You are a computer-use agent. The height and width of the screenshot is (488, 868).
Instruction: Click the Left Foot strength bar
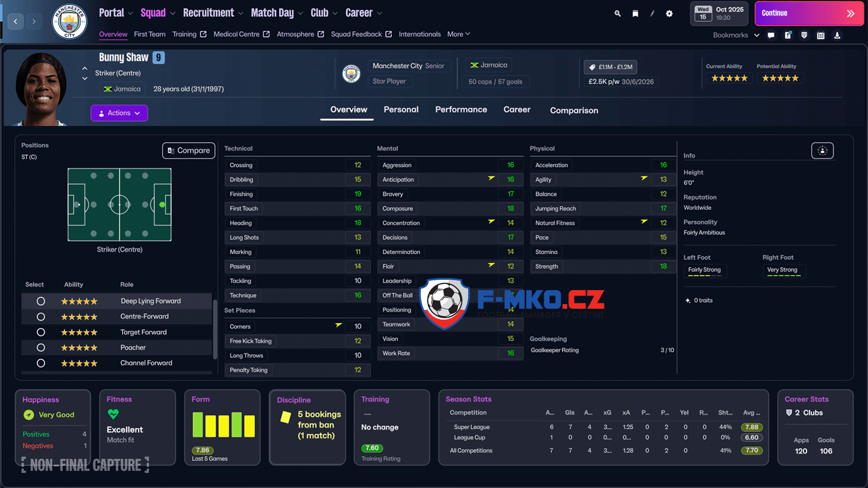pyautogui.click(x=704, y=276)
